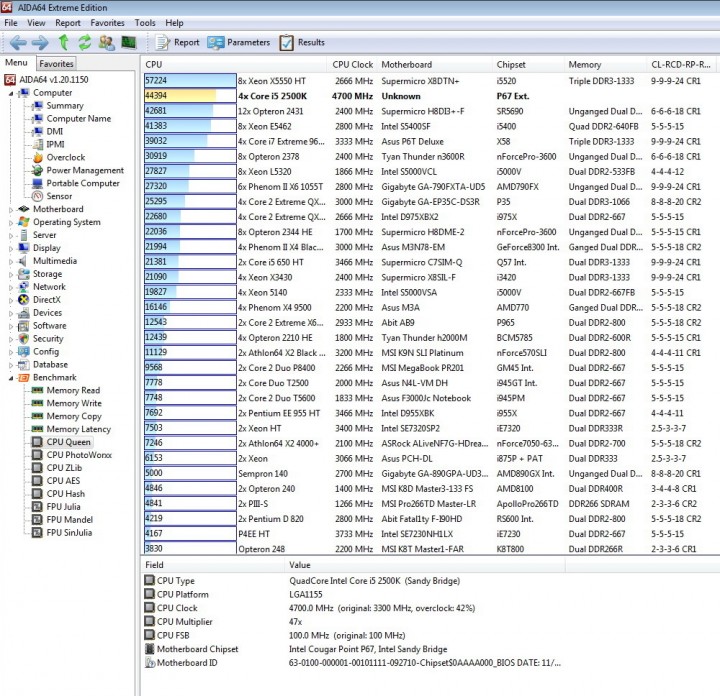Sort by the CPU Clock column header
Viewport: 720px width, 696px height.
(x=352, y=64)
